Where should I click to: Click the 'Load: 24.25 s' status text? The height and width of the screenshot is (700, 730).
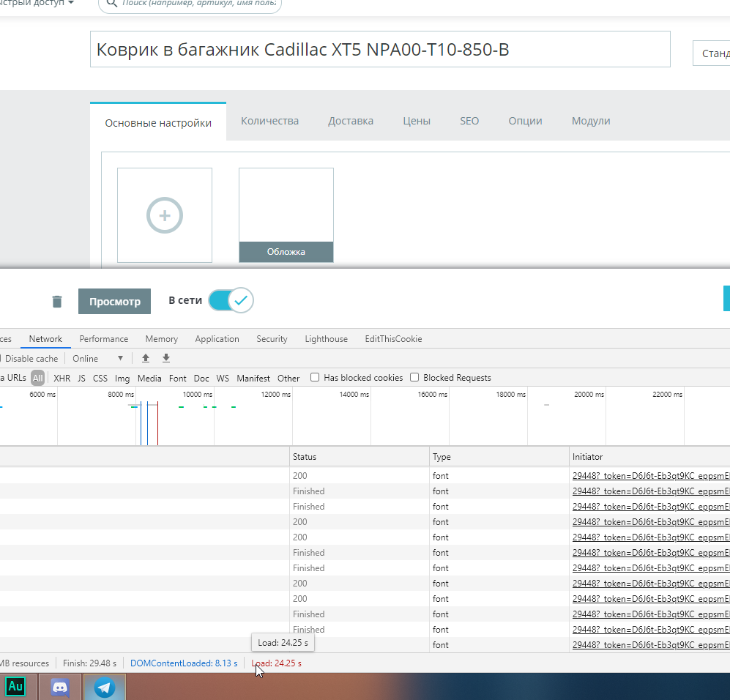pyautogui.click(x=277, y=663)
